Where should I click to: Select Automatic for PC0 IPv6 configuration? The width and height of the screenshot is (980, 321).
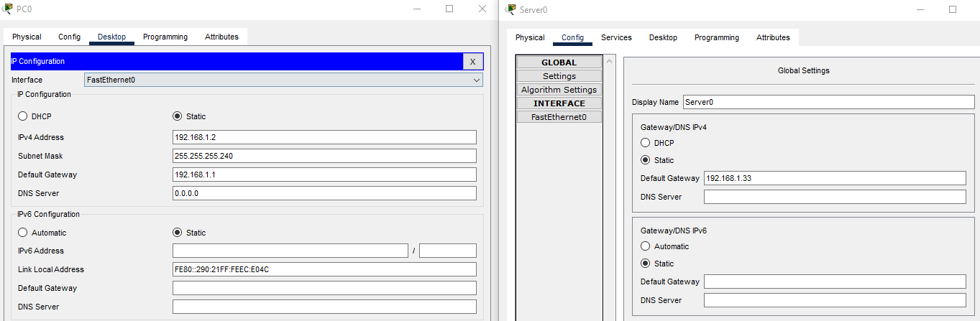tap(23, 233)
